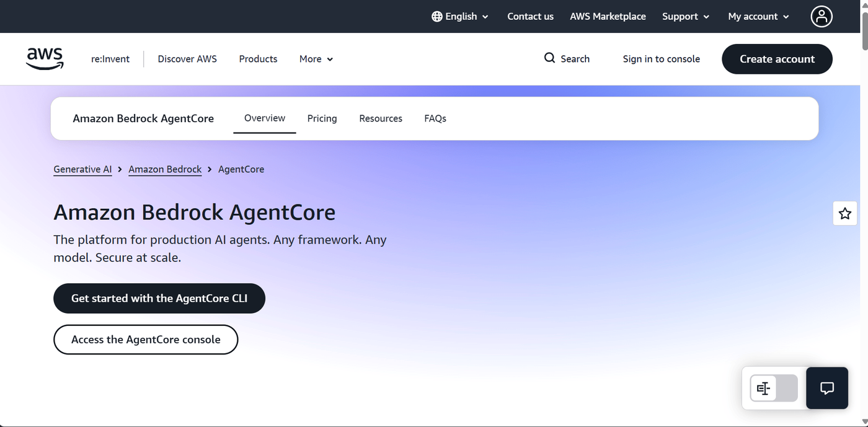The image size is (868, 427).
Task: Click the AWS logo
Action: (x=45, y=59)
